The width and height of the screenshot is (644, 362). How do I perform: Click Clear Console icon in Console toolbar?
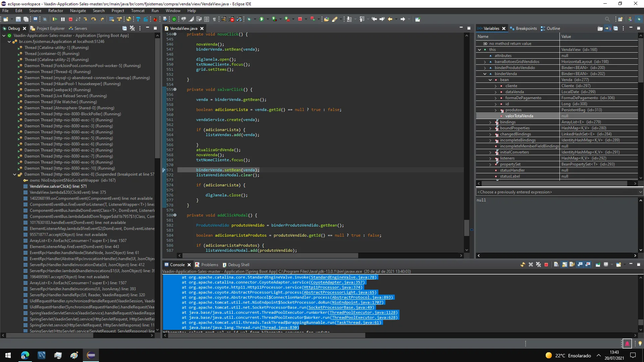[x=556, y=264]
